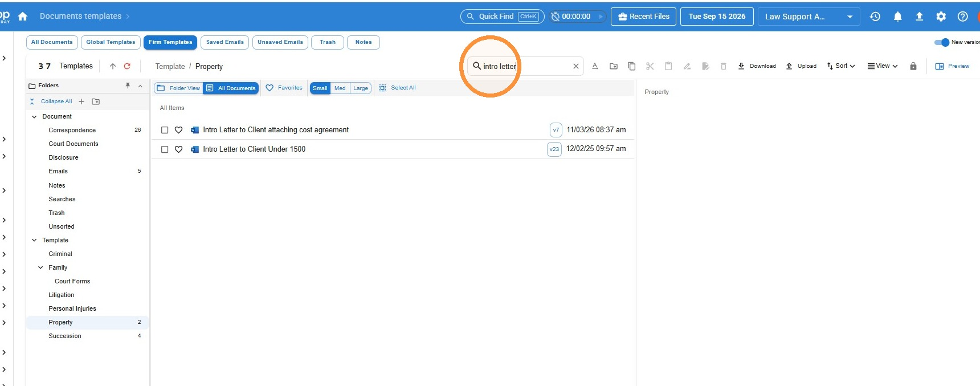Screen dimensions: 980x386
Task: Open the settings gear in the header
Action: pos(941,17)
